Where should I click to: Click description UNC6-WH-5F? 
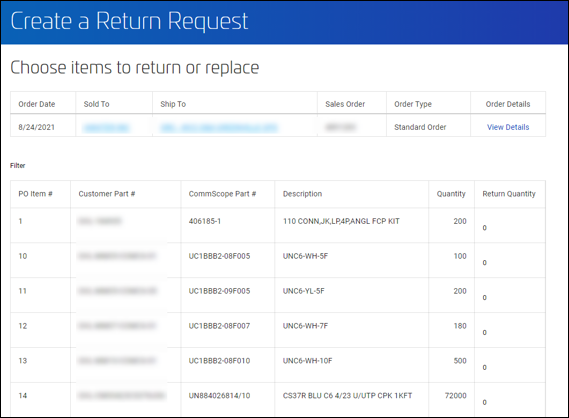pos(305,256)
